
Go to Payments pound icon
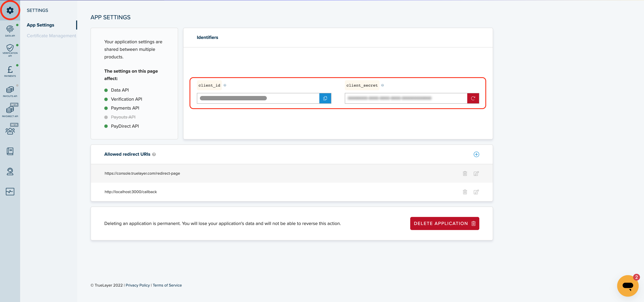click(x=10, y=71)
